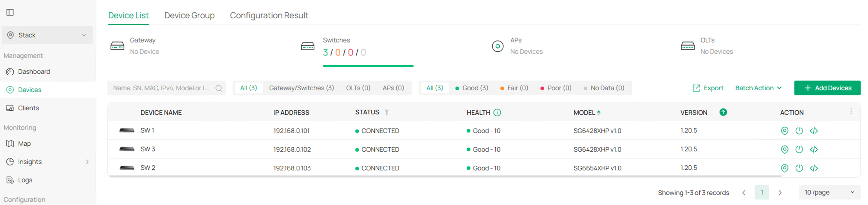This screenshot has height=205, width=868.
Task: Click the DEVICE NAME column header
Action: click(161, 113)
